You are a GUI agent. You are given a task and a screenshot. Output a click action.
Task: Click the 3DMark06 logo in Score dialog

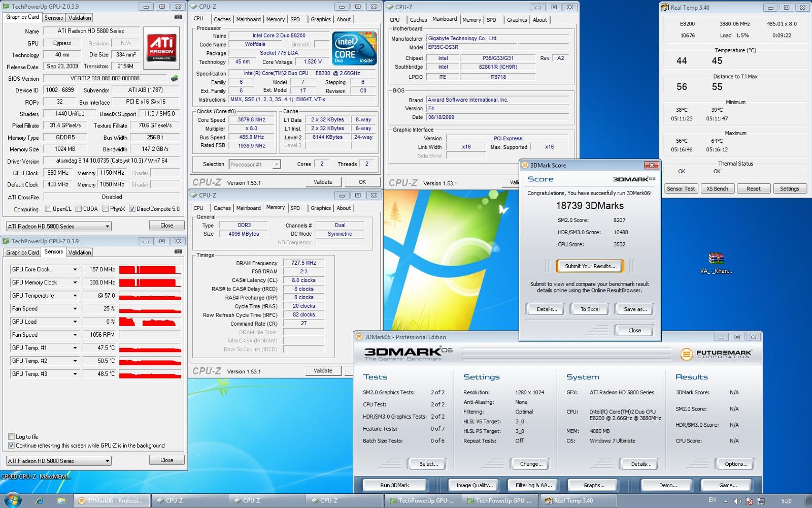pos(634,179)
